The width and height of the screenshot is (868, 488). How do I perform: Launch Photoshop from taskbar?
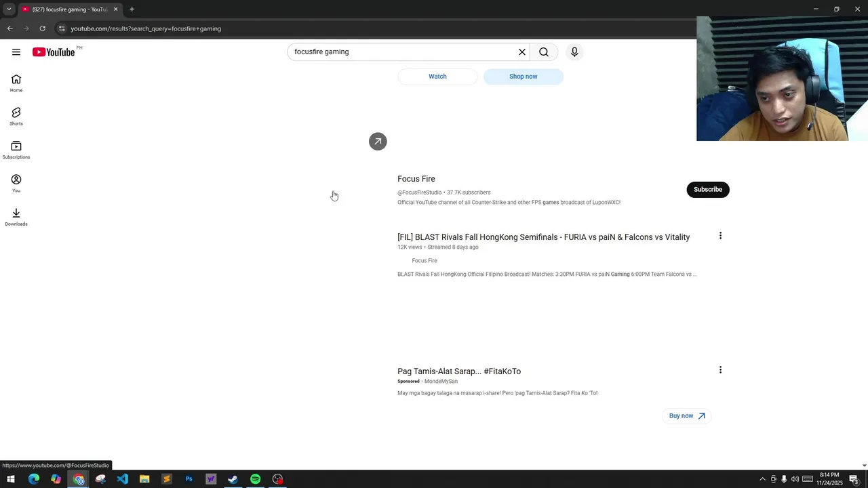[189, 479]
